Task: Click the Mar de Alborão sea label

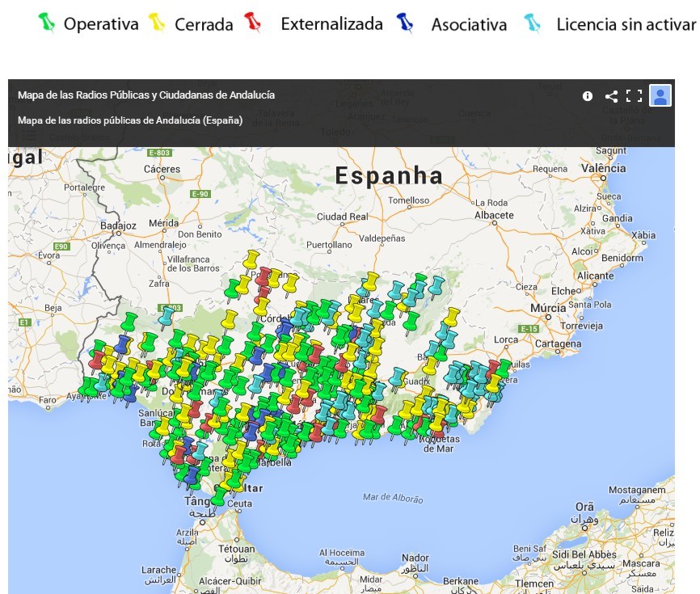Action: pos(393,499)
